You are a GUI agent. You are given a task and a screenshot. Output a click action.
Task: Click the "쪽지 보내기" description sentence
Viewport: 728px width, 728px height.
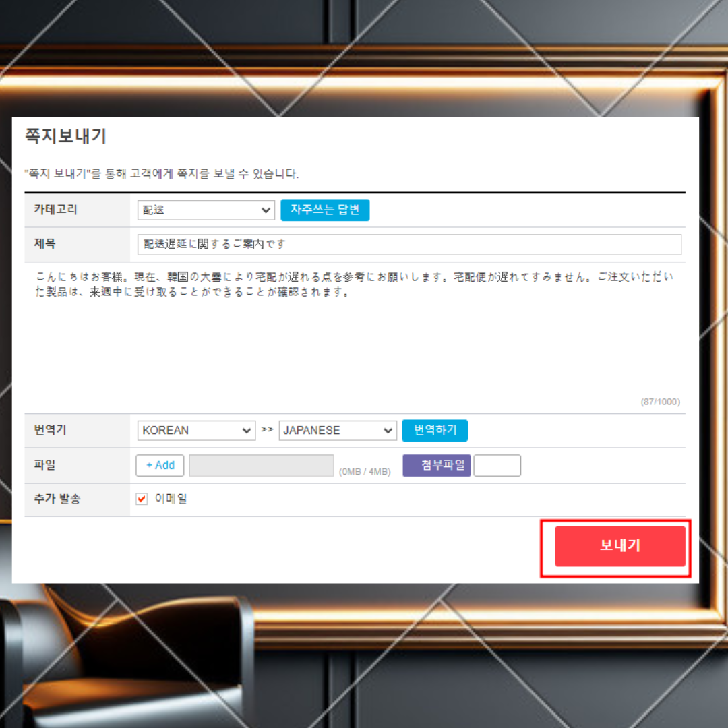(162, 174)
